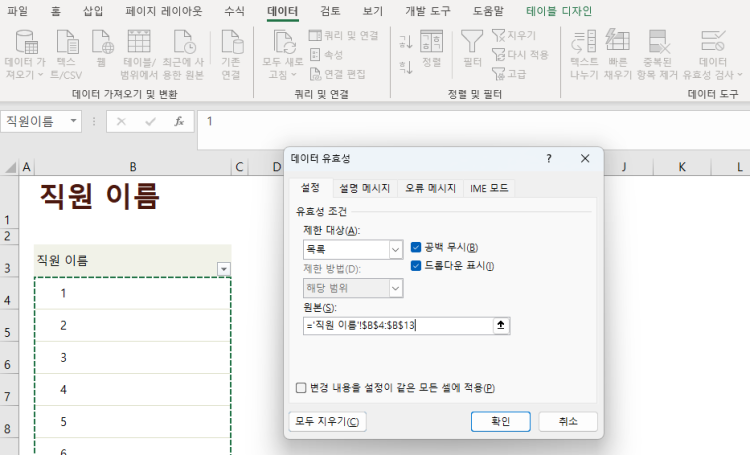The height and width of the screenshot is (455, 750).
Task: Click the 확인 button
Action: point(500,422)
